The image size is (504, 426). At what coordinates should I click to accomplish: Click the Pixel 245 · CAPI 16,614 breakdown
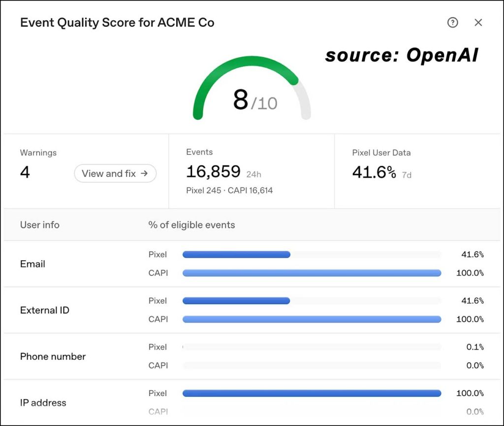tap(229, 190)
